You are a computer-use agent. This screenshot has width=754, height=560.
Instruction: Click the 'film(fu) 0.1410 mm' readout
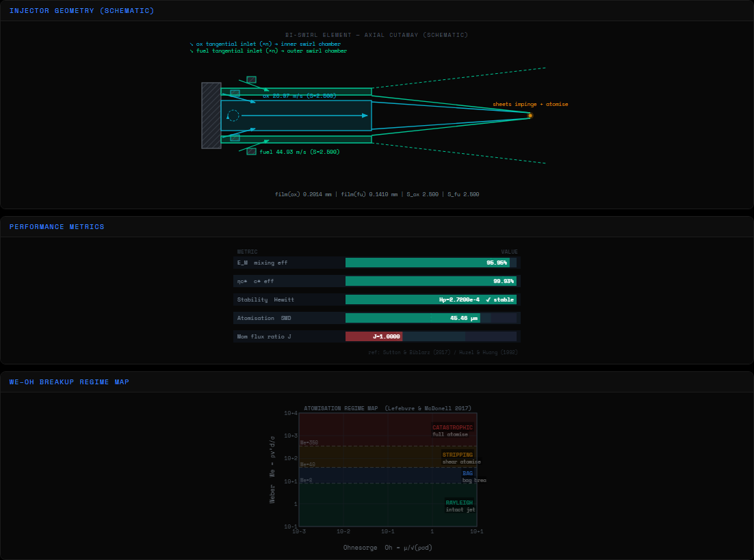tap(369, 194)
